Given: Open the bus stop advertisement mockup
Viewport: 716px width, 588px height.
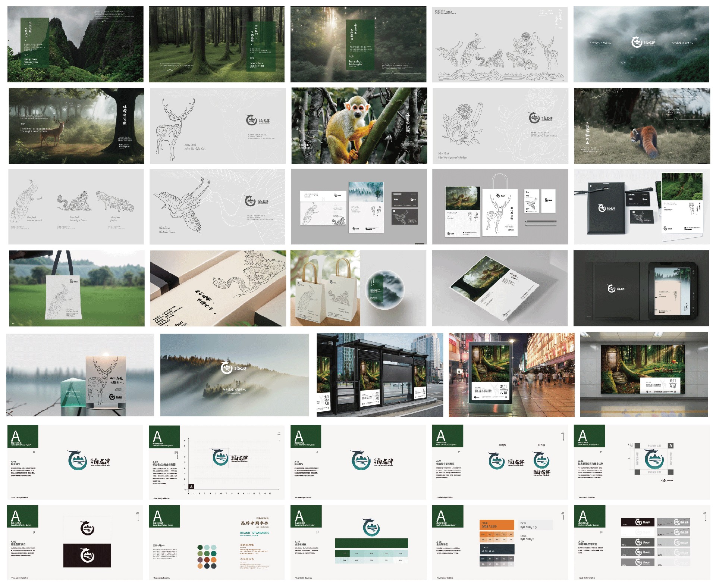Looking at the screenshot, I should pos(380,375).
